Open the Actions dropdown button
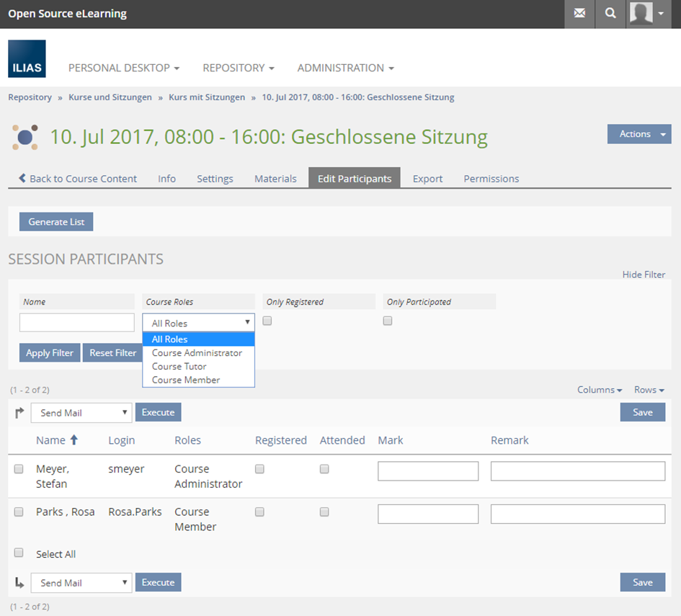This screenshot has height=616, width=681. point(639,134)
